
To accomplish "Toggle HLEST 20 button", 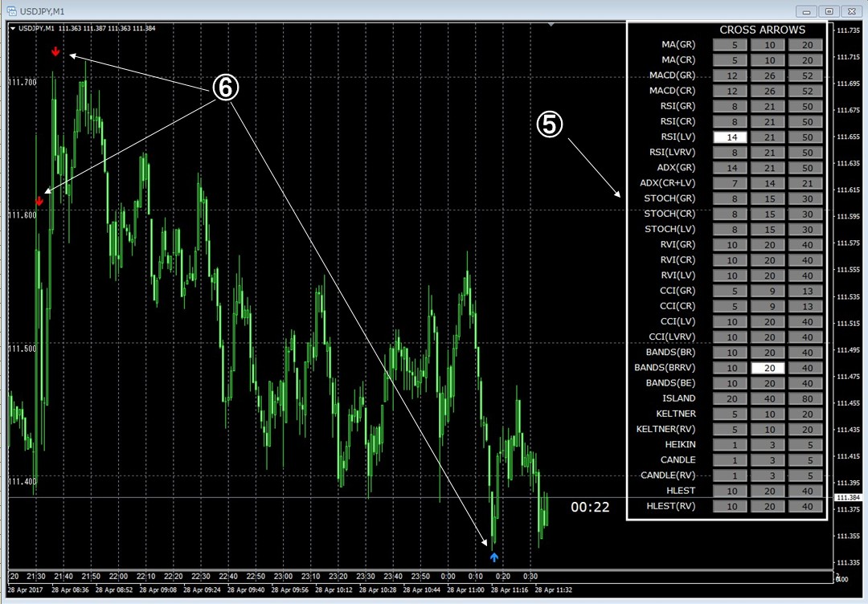I will (x=768, y=492).
